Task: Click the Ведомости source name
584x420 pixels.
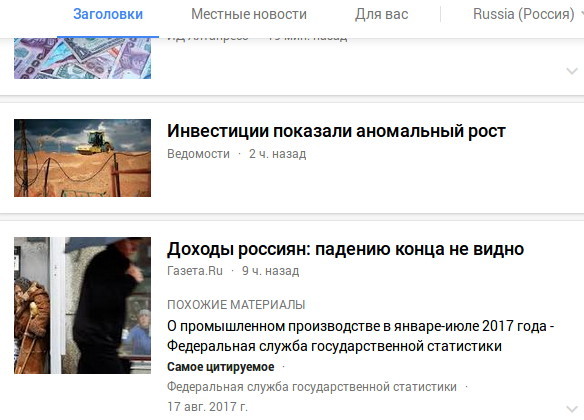Action: coord(199,154)
